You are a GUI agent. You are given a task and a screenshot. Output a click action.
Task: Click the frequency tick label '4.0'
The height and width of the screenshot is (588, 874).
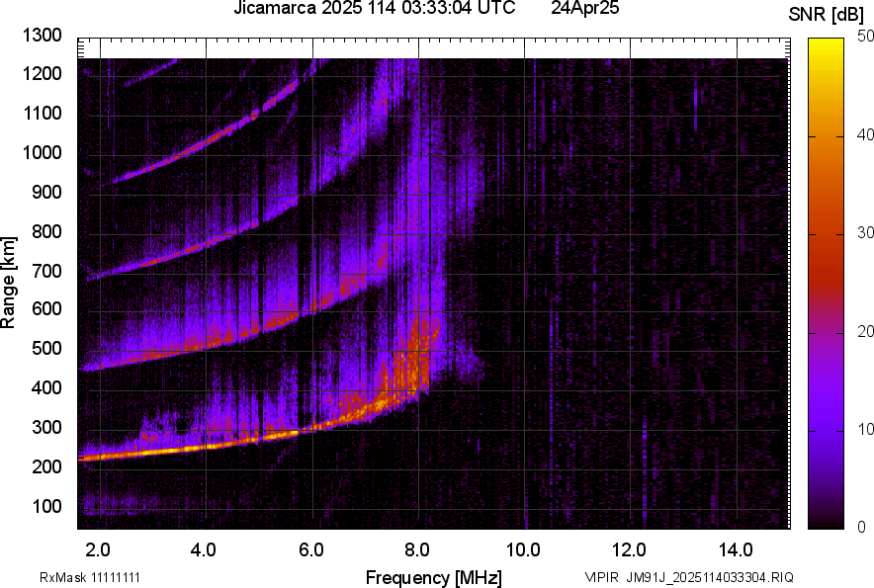click(204, 550)
